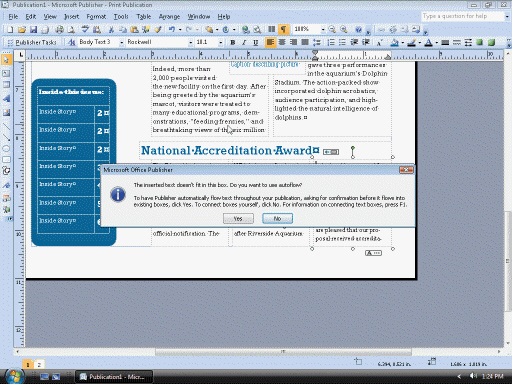Open the AutoShapes tool
Screen dimensions: 512x384
(x=6, y=171)
